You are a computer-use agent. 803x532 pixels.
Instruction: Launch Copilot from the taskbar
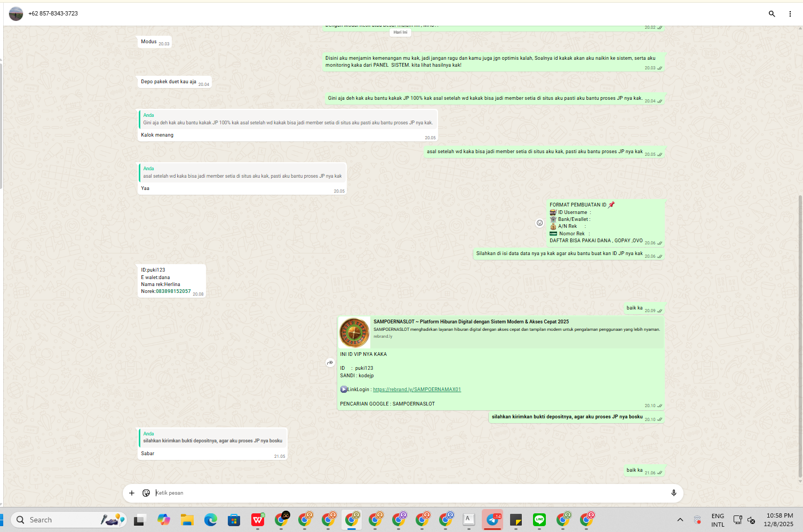(163, 520)
